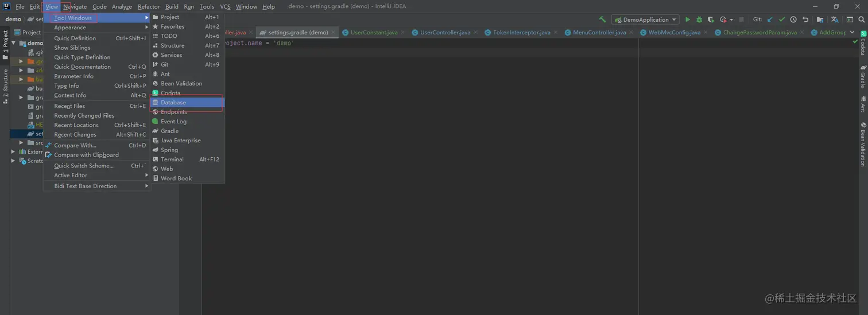Click Quick Definition in View menu
Screen dimensions: 868x315
point(97,38)
